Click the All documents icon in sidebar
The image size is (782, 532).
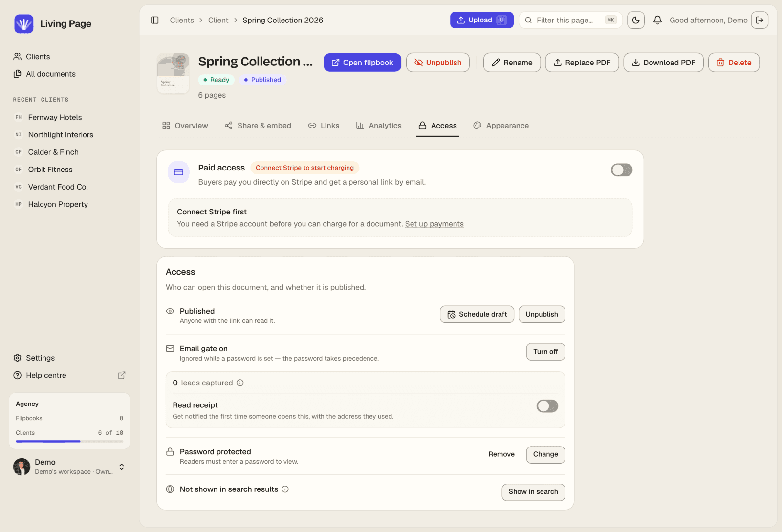pos(18,74)
